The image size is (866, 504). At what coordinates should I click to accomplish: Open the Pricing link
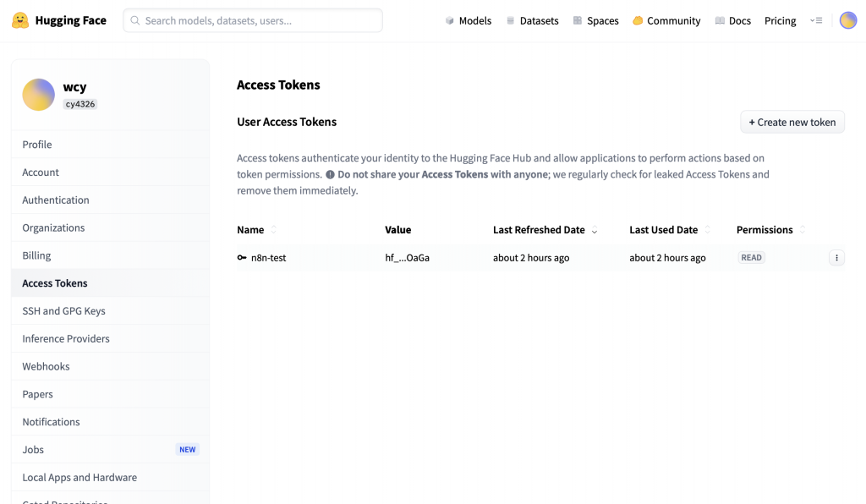click(x=780, y=20)
